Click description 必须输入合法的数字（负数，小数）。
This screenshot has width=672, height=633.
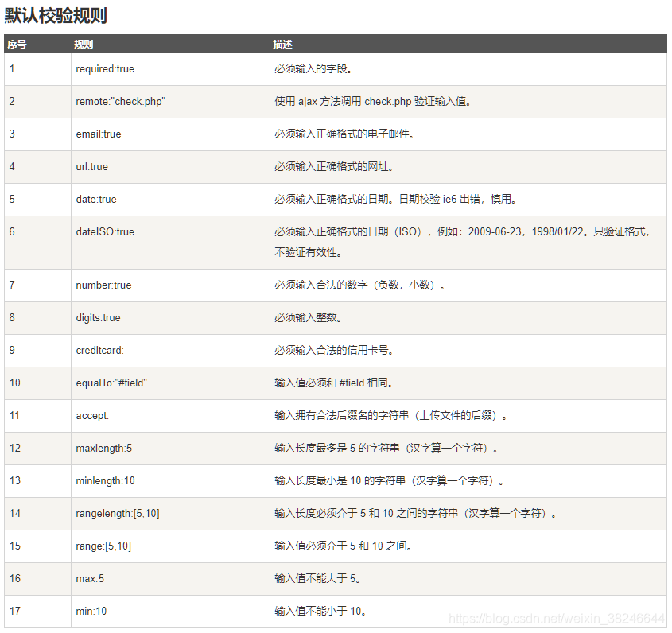(359, 285)
